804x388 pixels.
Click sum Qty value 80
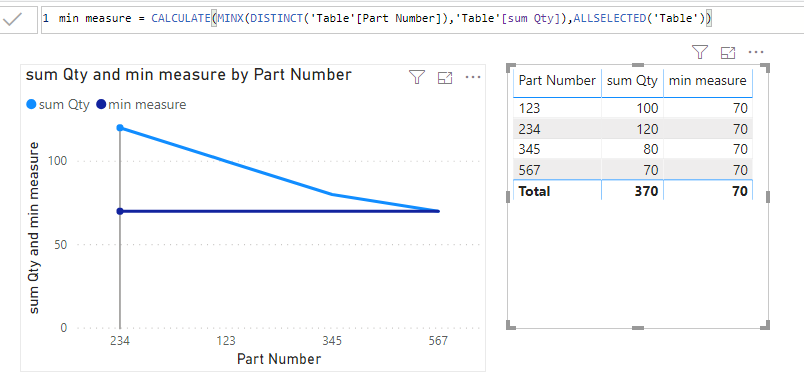click(650, 150)
